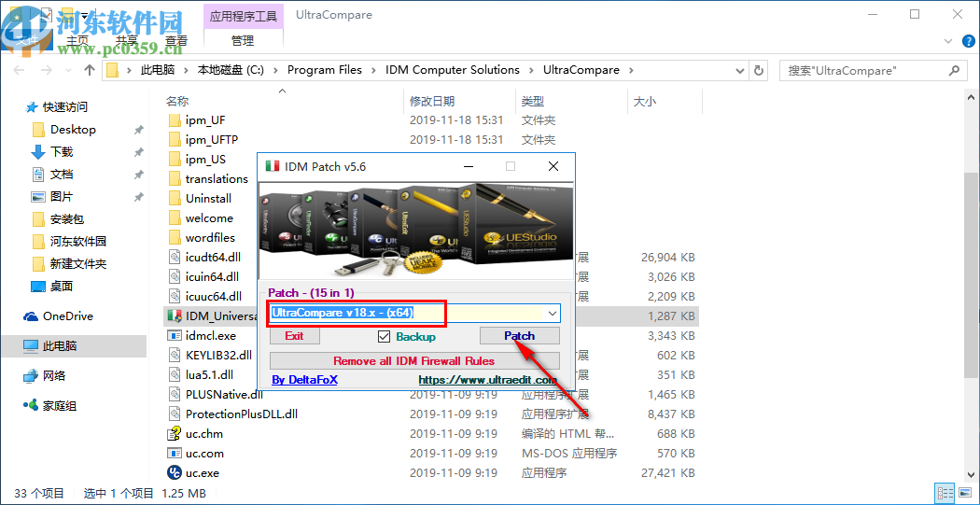The height and width of the screenshot is (505, 980).
Task: Switch to details view icon in status bar
Action: (x=945, y=493)
